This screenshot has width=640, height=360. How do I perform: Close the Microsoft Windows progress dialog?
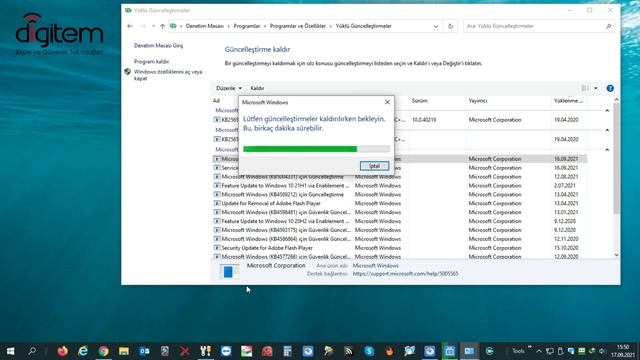pos(387,102)
